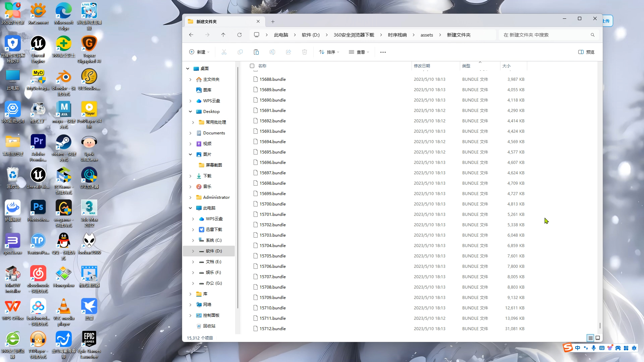Expand the 软件 (D:) tree node
644x362 pixels.
[193, 251]
